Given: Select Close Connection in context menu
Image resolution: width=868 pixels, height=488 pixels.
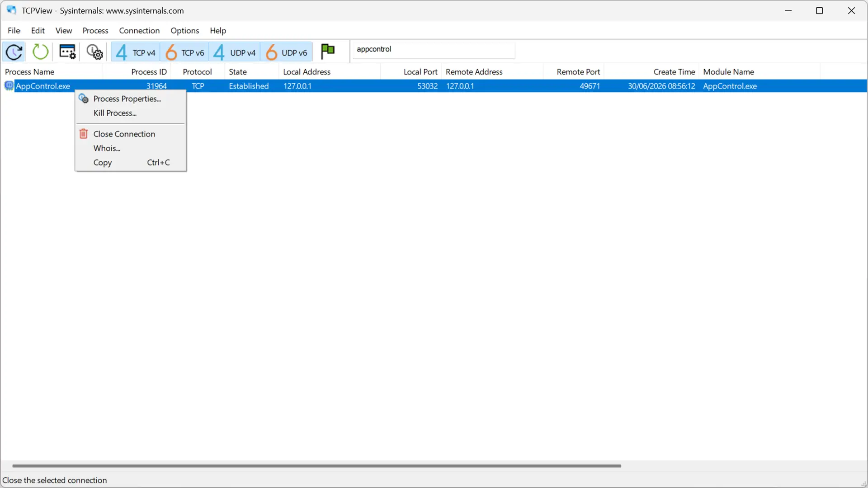Looking at the screenshot, I should (x=131, y=134).
